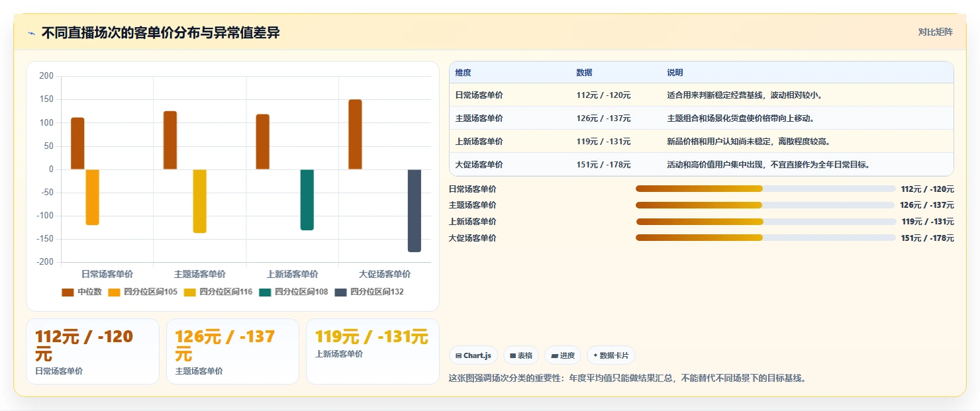Click the 表格 tag
The width and height of the screenshot is (980, 411).
click(x=521, y=355)
